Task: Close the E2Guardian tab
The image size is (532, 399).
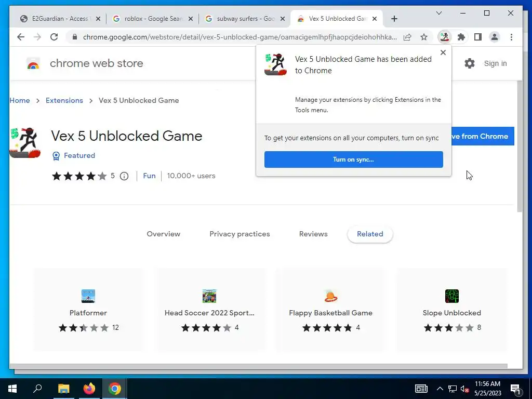Action: click(x=98, y=19)
